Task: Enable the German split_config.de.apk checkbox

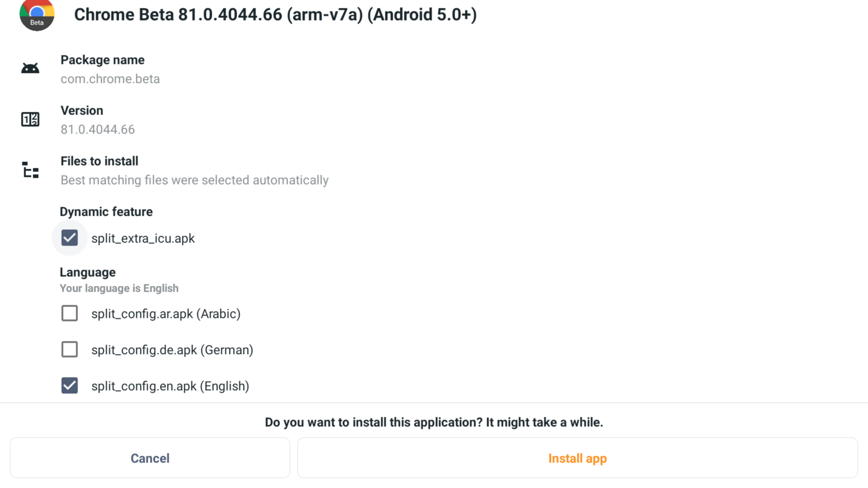Action: (x=70, y=349)
